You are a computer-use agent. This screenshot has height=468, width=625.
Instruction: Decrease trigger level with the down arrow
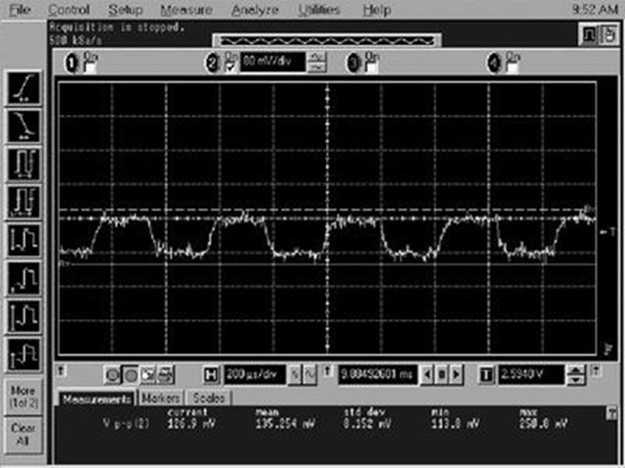click(576, 380)
